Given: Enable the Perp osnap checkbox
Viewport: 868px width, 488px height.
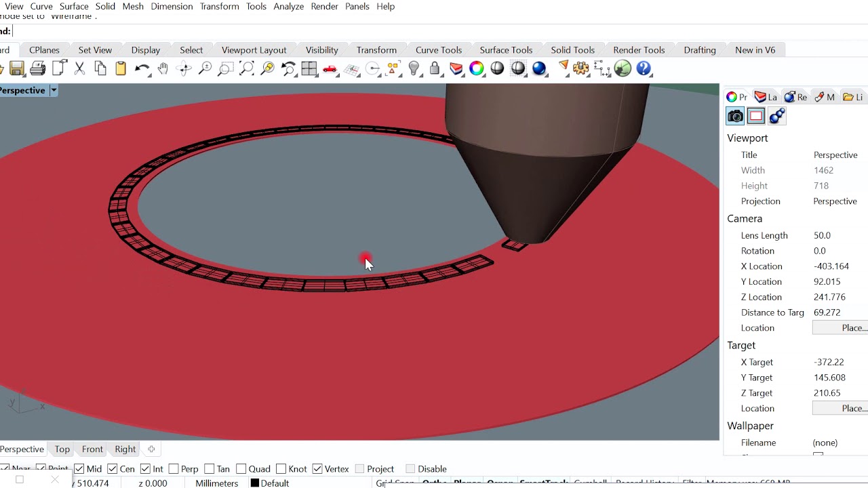Looking at the screenshot, I should [174, 469].
